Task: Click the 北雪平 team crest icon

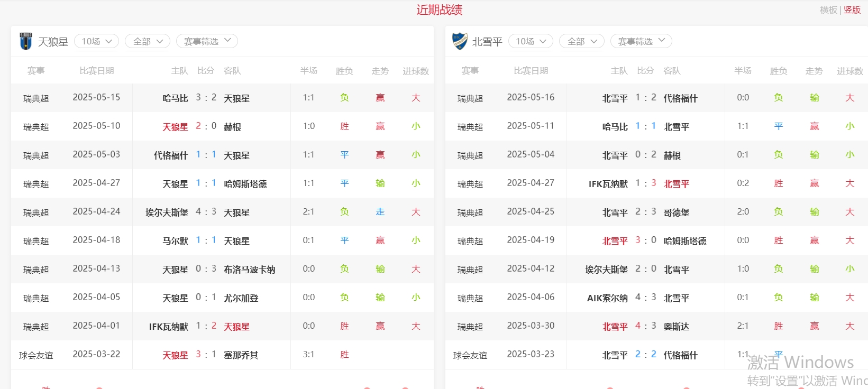Action: (x=460, y=41)
